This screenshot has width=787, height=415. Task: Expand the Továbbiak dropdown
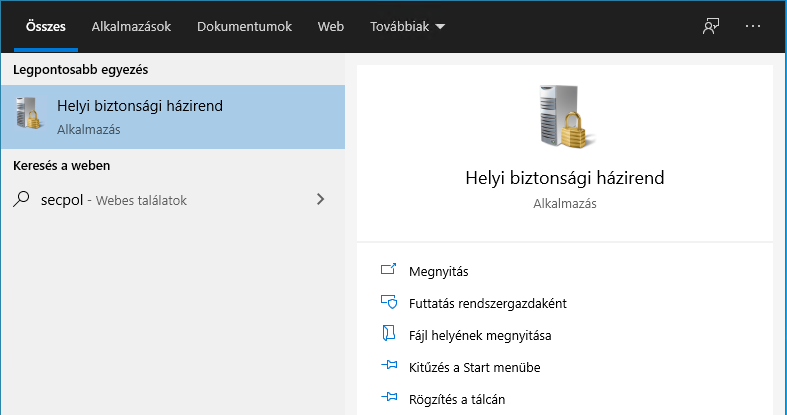click(x=407, y=27)
